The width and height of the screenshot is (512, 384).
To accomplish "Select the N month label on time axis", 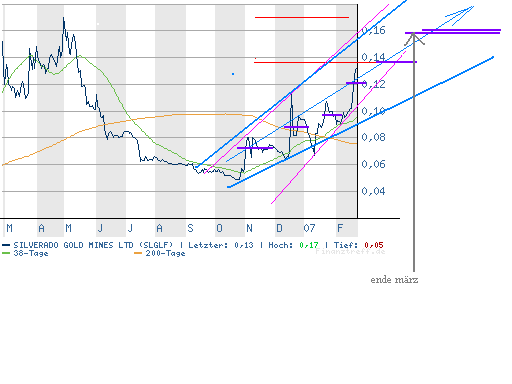I will pos(249,228).
